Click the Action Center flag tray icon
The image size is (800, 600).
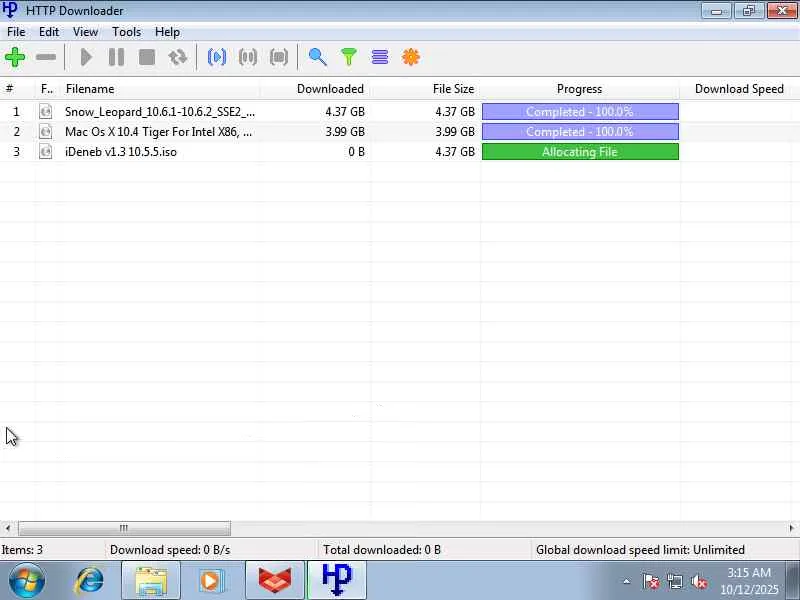tap(651, 582)
